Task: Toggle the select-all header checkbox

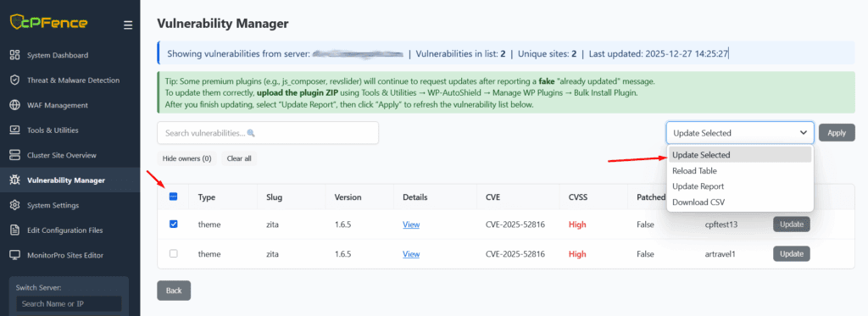Action: pyautogui.click(x=173, y=197)
